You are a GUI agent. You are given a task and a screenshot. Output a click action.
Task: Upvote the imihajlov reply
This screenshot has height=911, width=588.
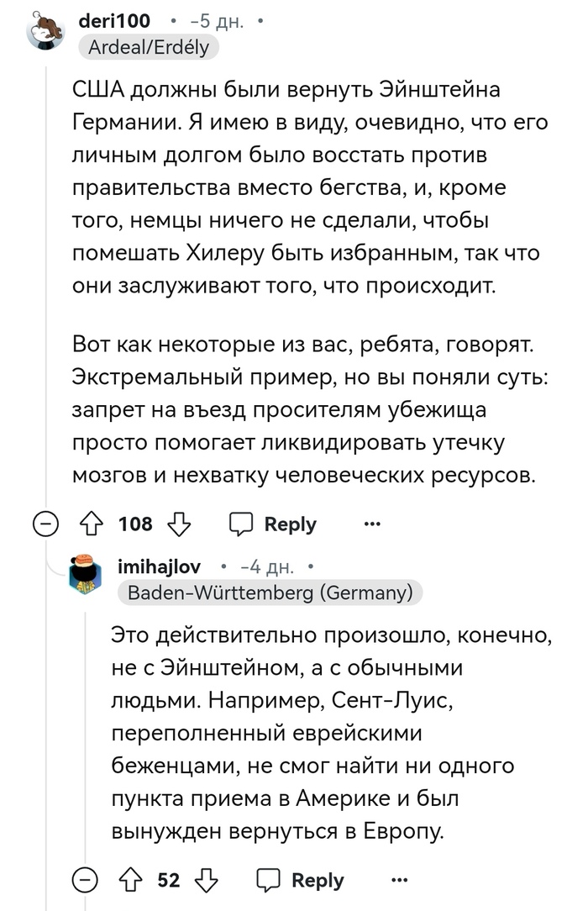point(129,880)
